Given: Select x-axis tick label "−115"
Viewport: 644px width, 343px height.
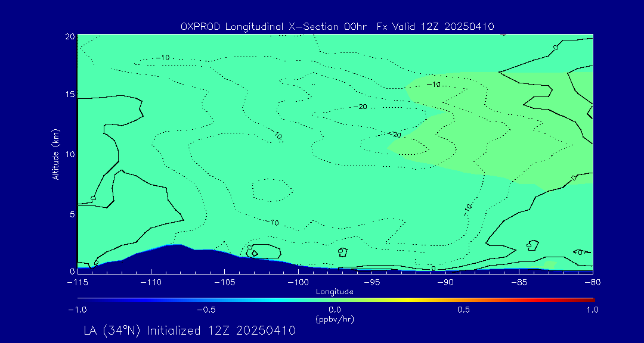Looking at the screenshot, I should [77, 282].
